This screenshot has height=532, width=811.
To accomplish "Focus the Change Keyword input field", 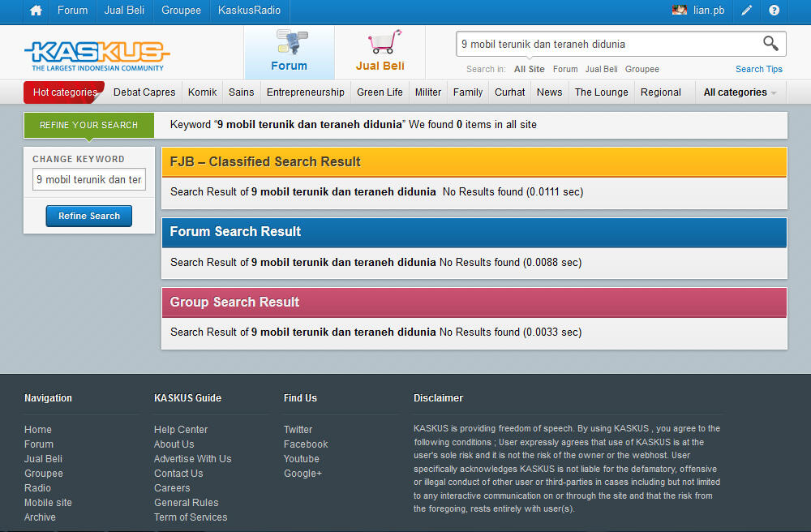I will (x=89, y=179).
